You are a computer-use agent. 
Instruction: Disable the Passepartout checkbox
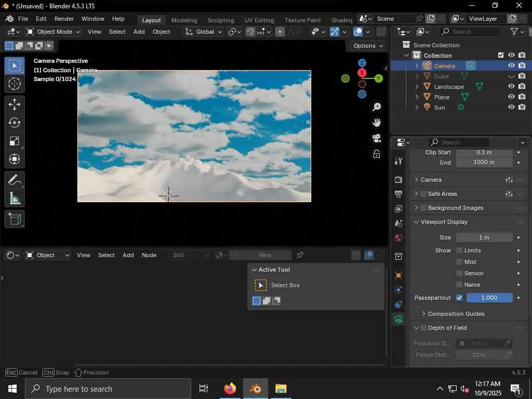(459, 298)
